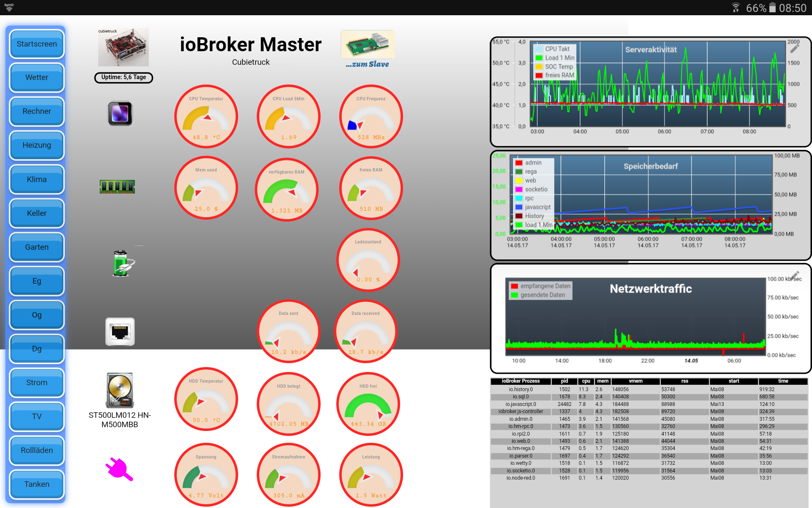Toggle socketio series in Speicherbedarf legend
The image size is (812, 508).
[x=531, y=189]
